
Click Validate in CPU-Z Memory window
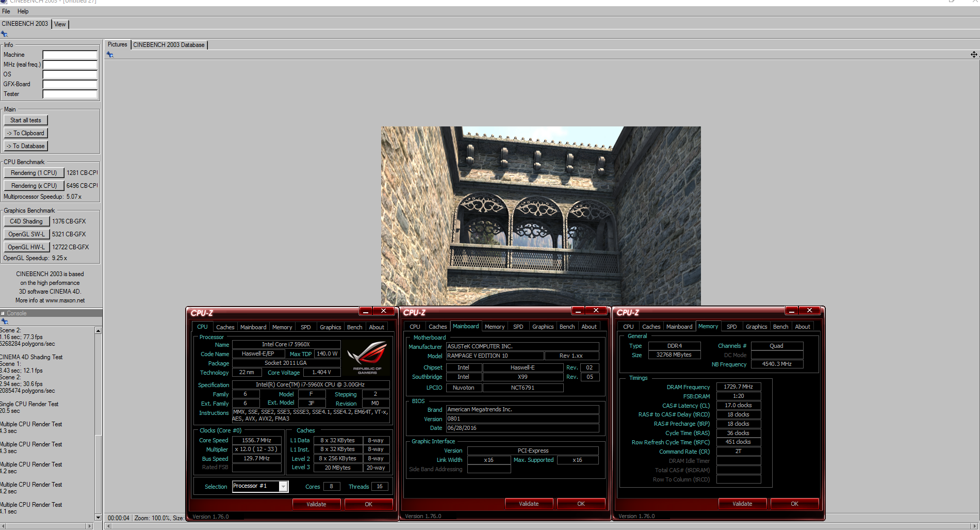pos(742,504)
